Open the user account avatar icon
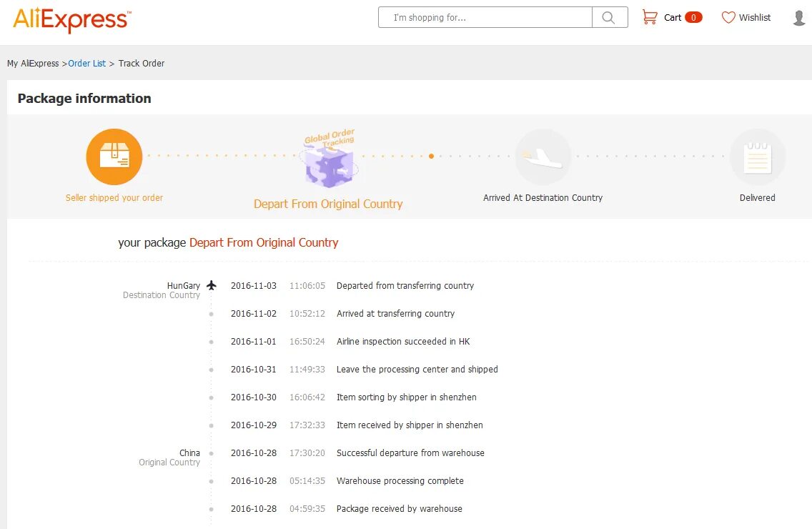Image resolution: width=812 pixels, height=529 pixels. [x=800, y=18]
